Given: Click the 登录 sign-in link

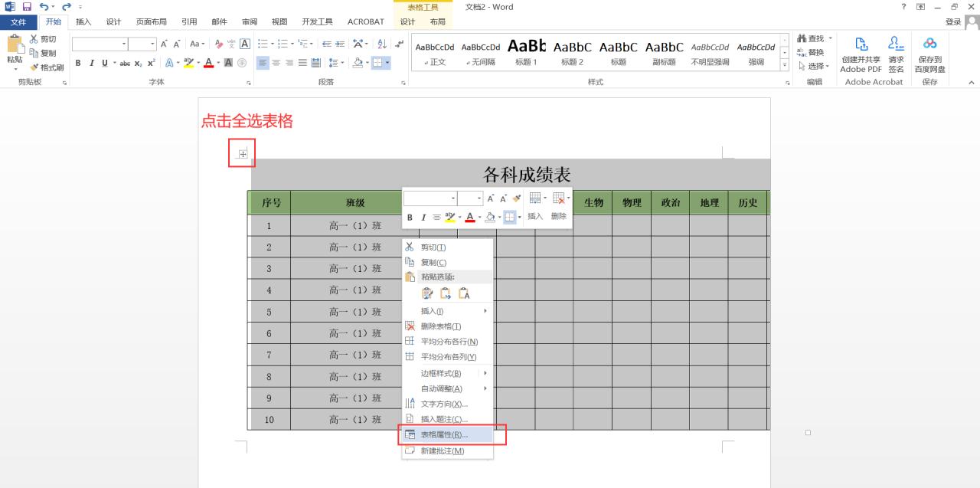Looking at the screenshot, I should pos(953,22).
